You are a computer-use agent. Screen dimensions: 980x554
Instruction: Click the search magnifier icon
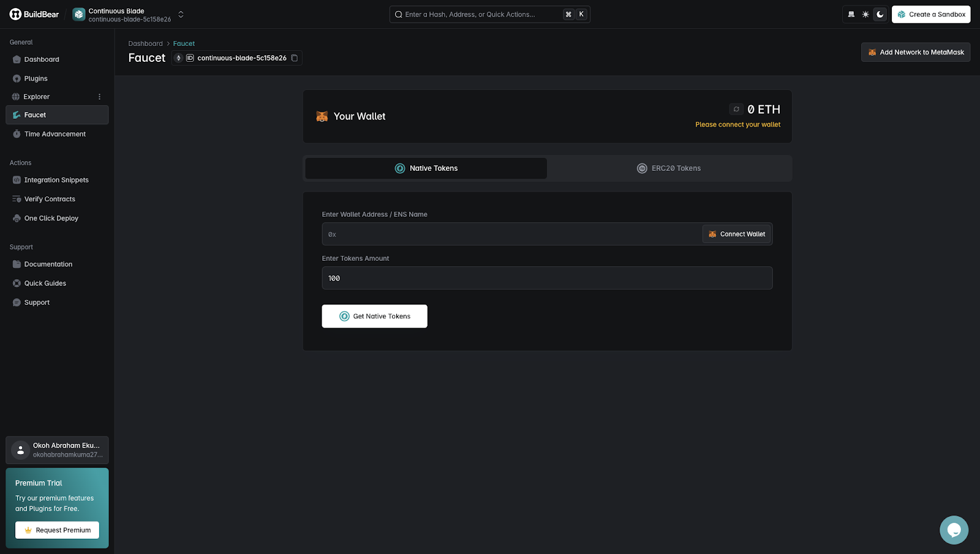pos(398,14)
